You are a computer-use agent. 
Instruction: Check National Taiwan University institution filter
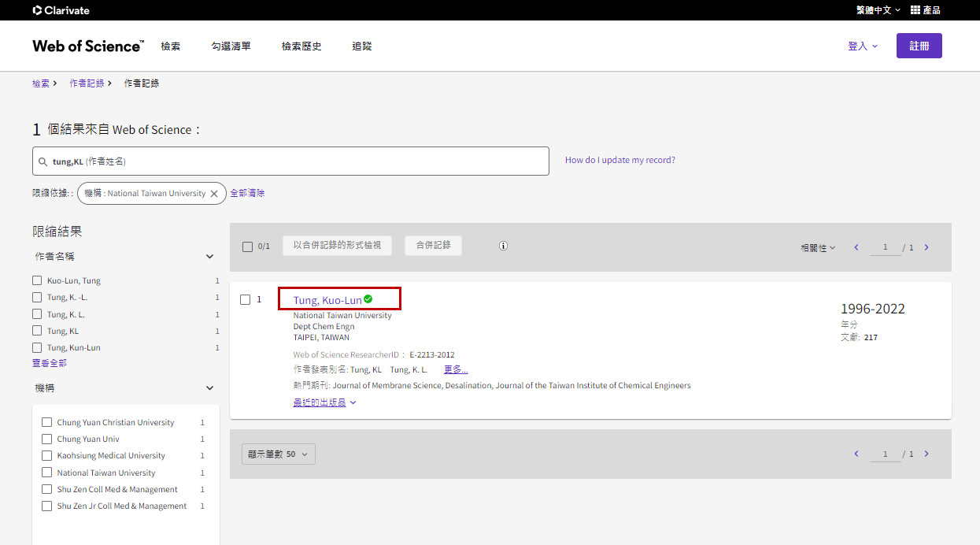tap(46, 473)
